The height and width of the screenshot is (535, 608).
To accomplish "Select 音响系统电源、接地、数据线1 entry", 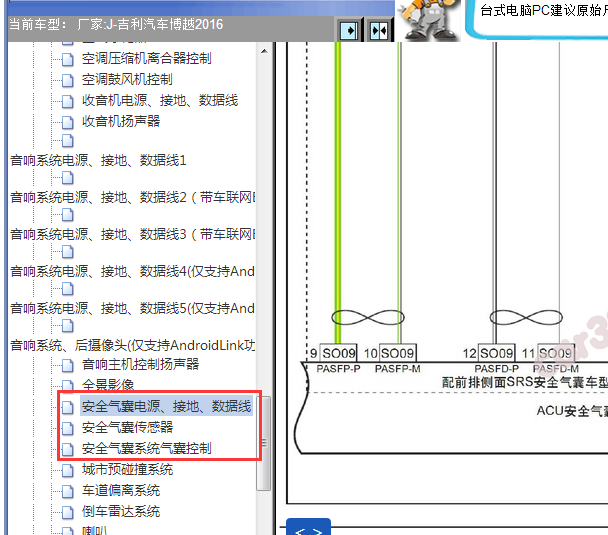I will pos(98,160).
